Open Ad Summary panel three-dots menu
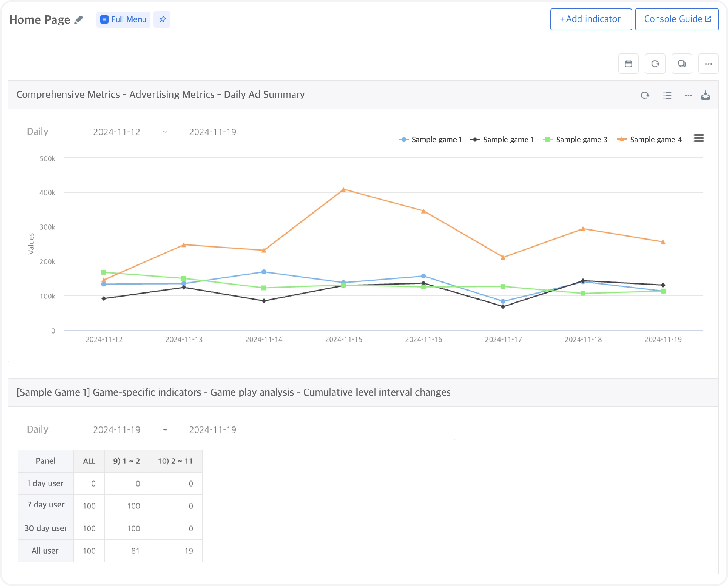Screen dimensions: 728x586 (688, 96)
